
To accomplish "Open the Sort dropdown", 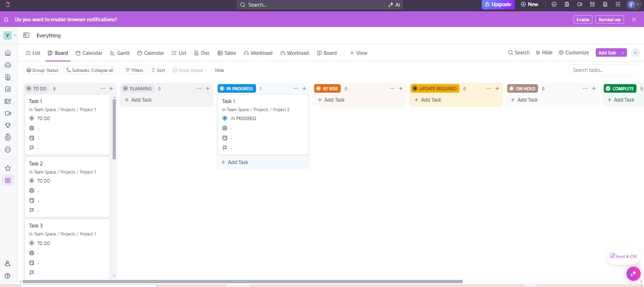I will point(158,70).
